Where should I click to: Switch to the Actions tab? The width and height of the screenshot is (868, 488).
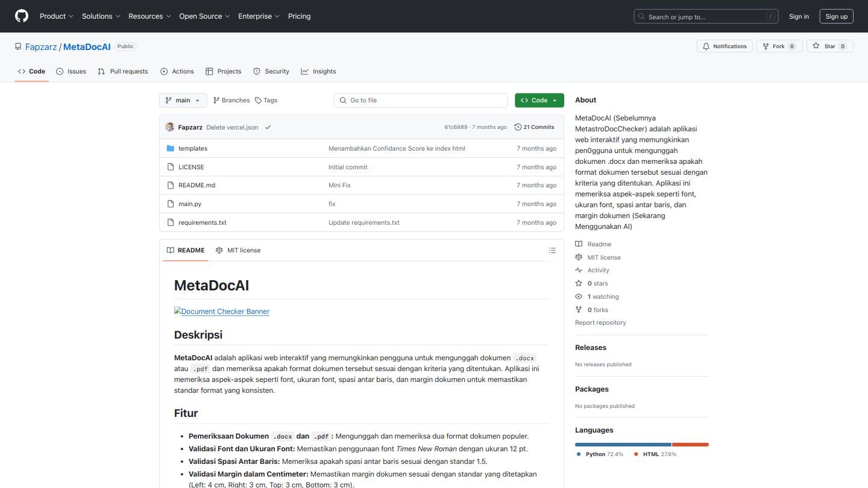tap(177, 71)
